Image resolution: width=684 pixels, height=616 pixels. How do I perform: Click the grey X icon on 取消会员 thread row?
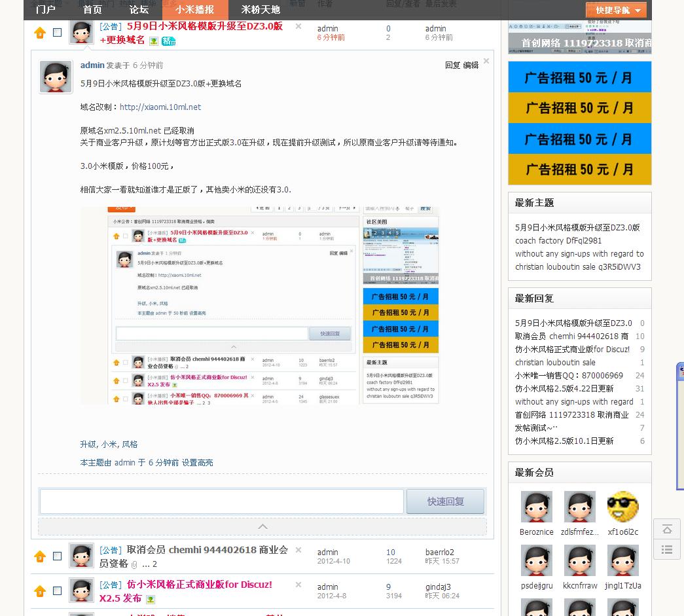click(298, 550)
